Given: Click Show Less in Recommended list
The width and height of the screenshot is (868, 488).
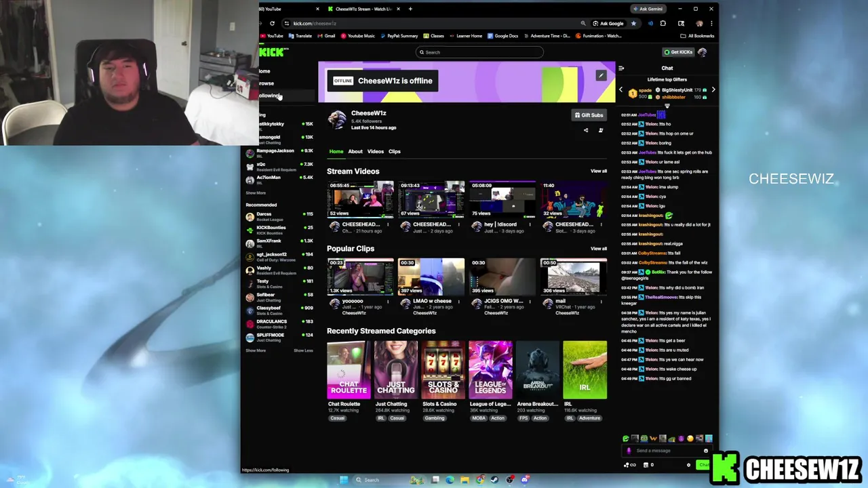Looking at the screenshot, I should (x=303, y=350).
